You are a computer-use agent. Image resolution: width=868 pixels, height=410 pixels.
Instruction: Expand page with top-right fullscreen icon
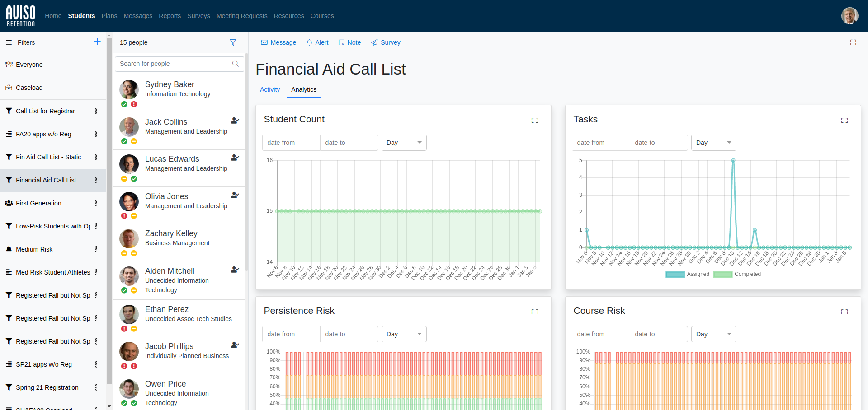click(x=853, y=42)
